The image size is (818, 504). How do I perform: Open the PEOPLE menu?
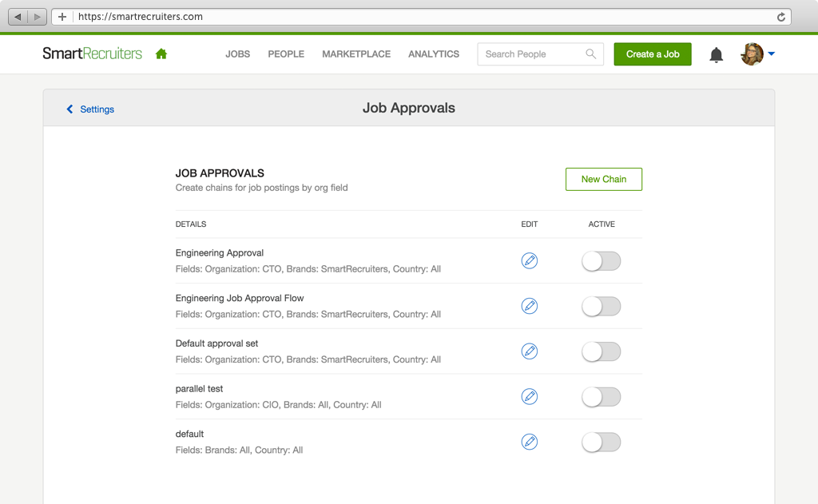tap(286, 54)
